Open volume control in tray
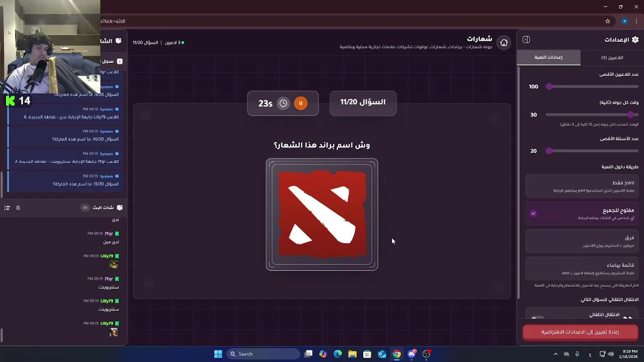644x362 pixels. [611, 354]
